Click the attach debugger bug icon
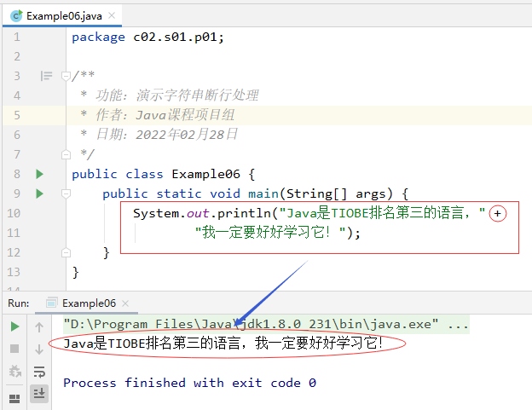The image size is (532, 410). [x=15, y=372]
